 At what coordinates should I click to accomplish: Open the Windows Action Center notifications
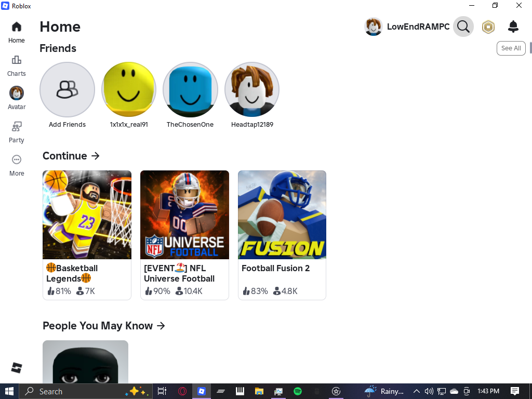tap(515, 391)
